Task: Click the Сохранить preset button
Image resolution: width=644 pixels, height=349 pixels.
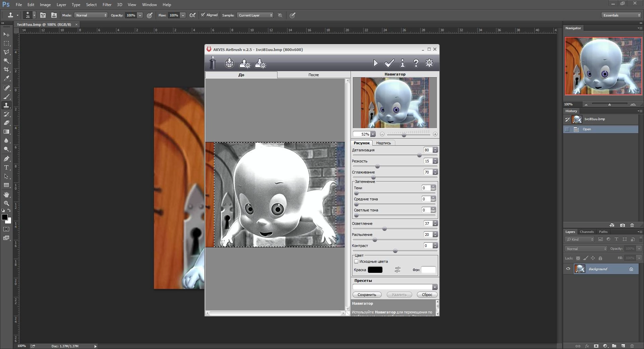Action: (367, 295)
